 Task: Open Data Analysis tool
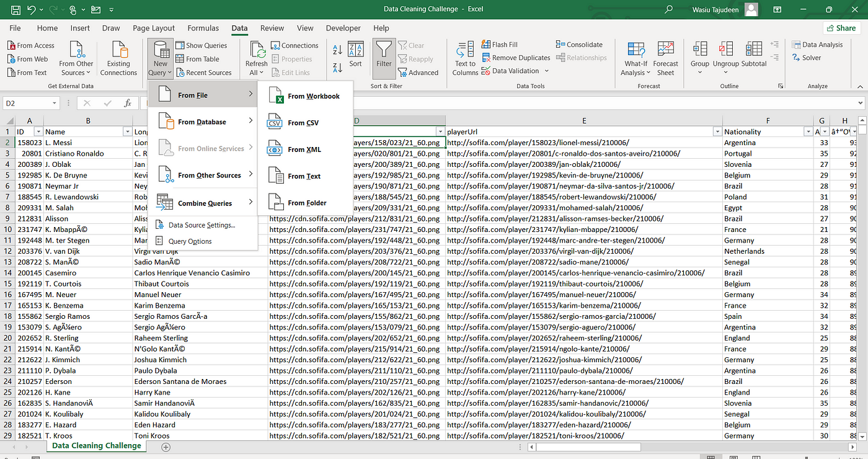pyautogui.click(x=818, y=45)
